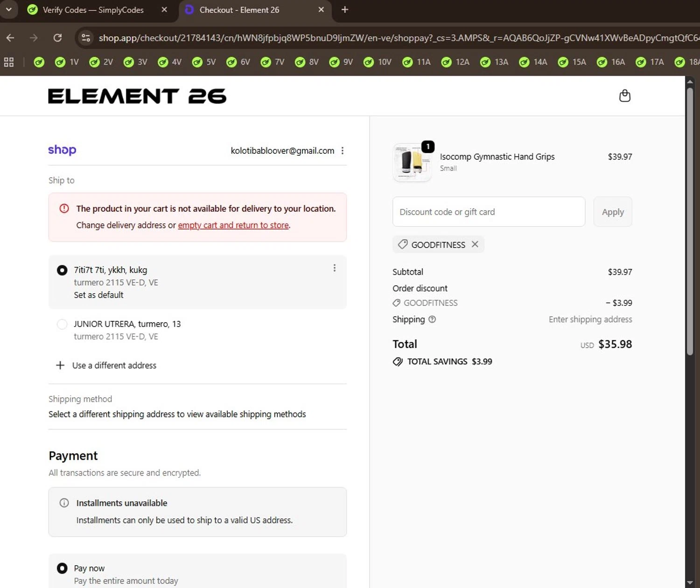Reload the checkout page
Image resolution: width=700 pixels, height=588 pixels.
point(57,38)
